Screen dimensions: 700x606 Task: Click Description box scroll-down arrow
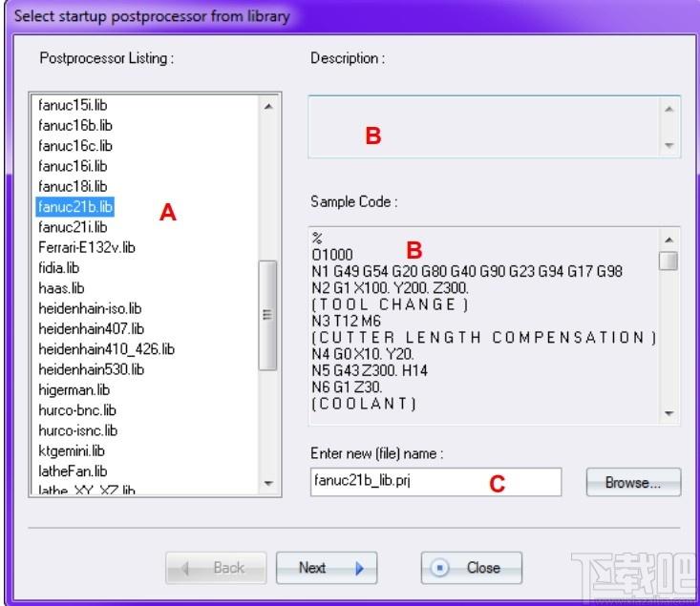(668, 145)
